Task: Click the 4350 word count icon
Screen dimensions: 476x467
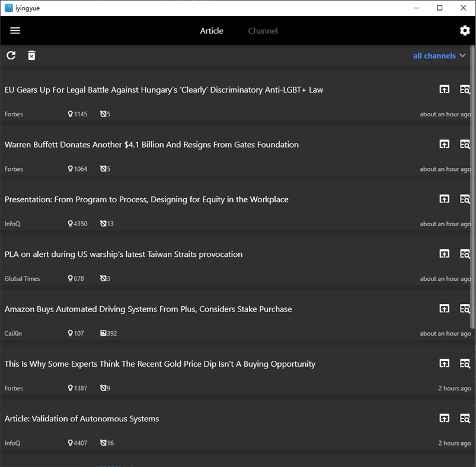Action: (71, 224)
